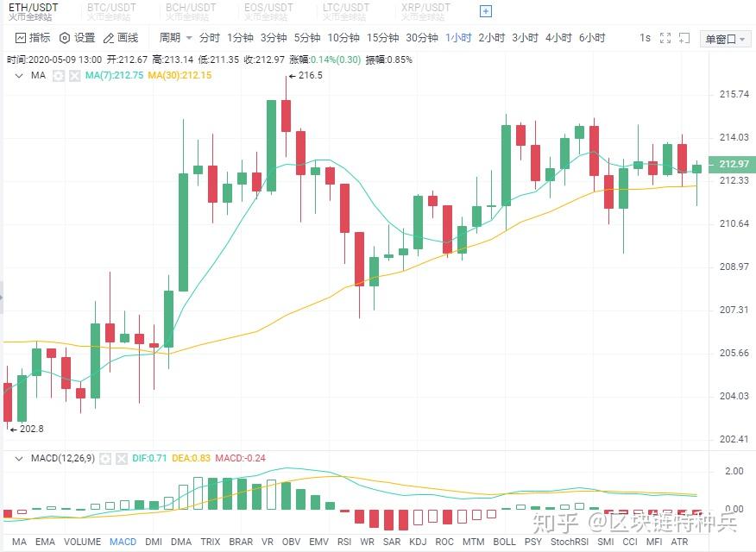Open the StochRSI indicator from bottom bar
This screenshot has height=552, width=756.
[569, 542]
